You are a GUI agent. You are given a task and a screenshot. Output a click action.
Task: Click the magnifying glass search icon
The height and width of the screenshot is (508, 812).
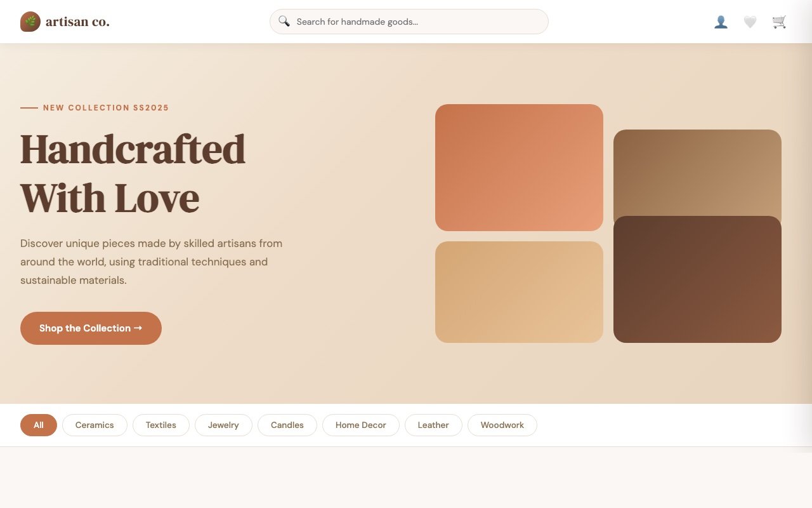284,22
